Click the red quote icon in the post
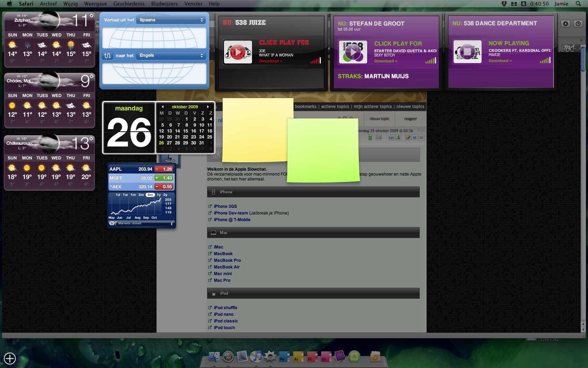Image resolution: width=588 pixels, height=368 pixels. pos(421,138)
